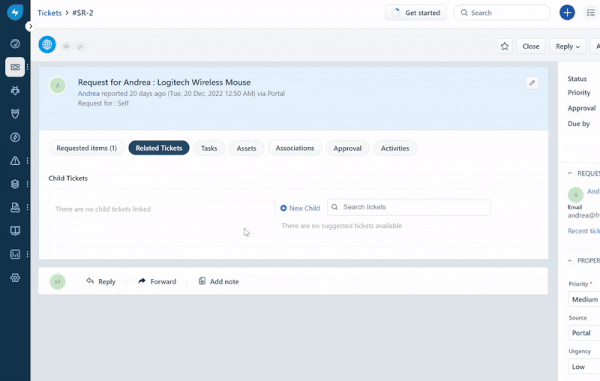Open the Reply dropdown in toolbar
The height and width of the screenshot is (381, 600).
[568, 46]
